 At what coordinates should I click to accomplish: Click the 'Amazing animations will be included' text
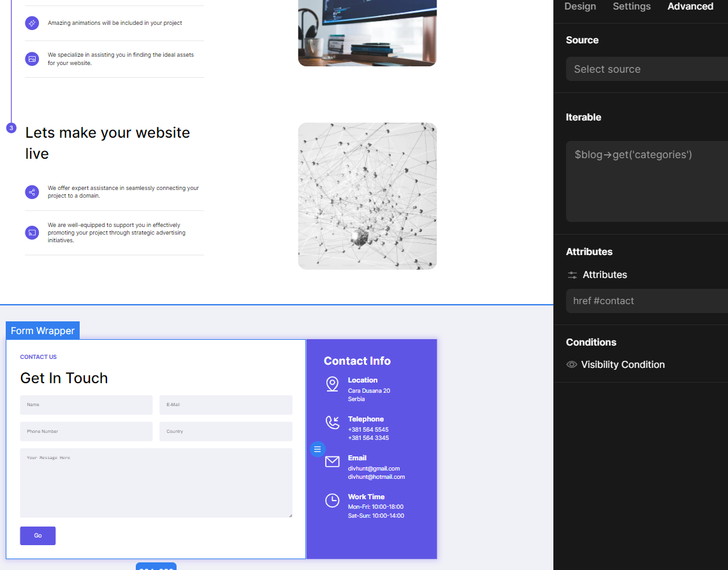(x=115, y=23)
